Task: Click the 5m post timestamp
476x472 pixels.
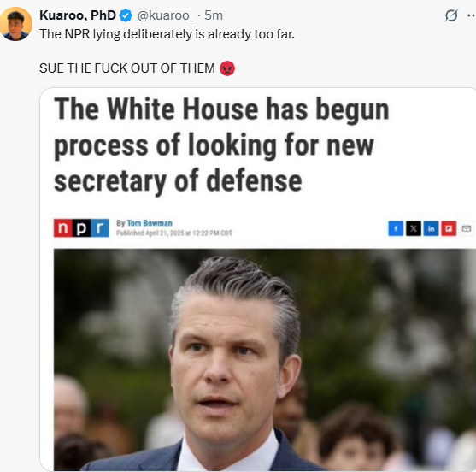Action: (x=214, y=15)
